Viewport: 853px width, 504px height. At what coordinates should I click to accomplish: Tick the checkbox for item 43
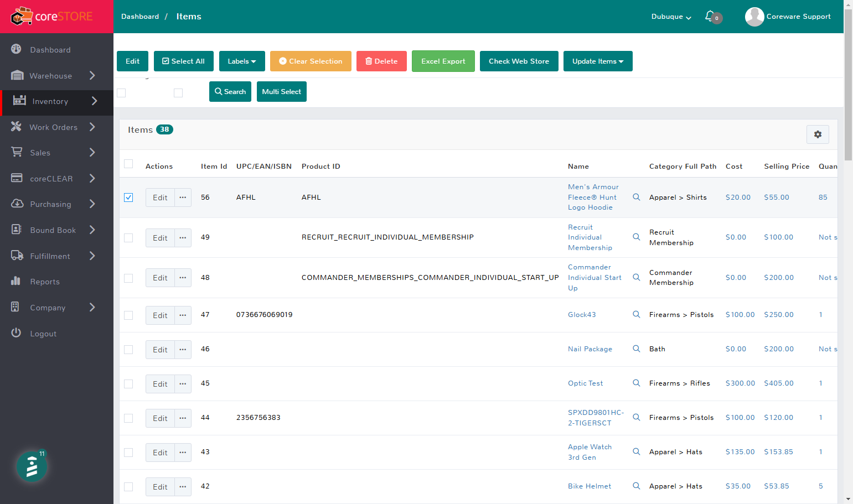(x=128, y=453)
